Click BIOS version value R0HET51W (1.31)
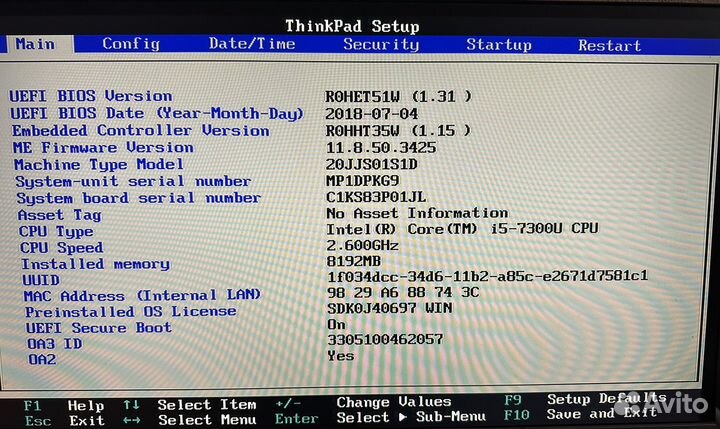 [x=398, y=96]
